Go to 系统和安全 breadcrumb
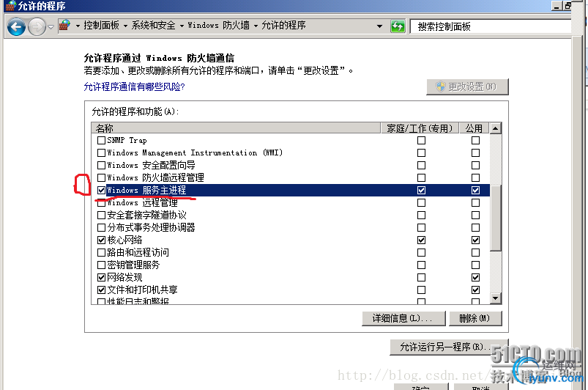The height and width of the screenshot is (390, 588). click(153, 25)
